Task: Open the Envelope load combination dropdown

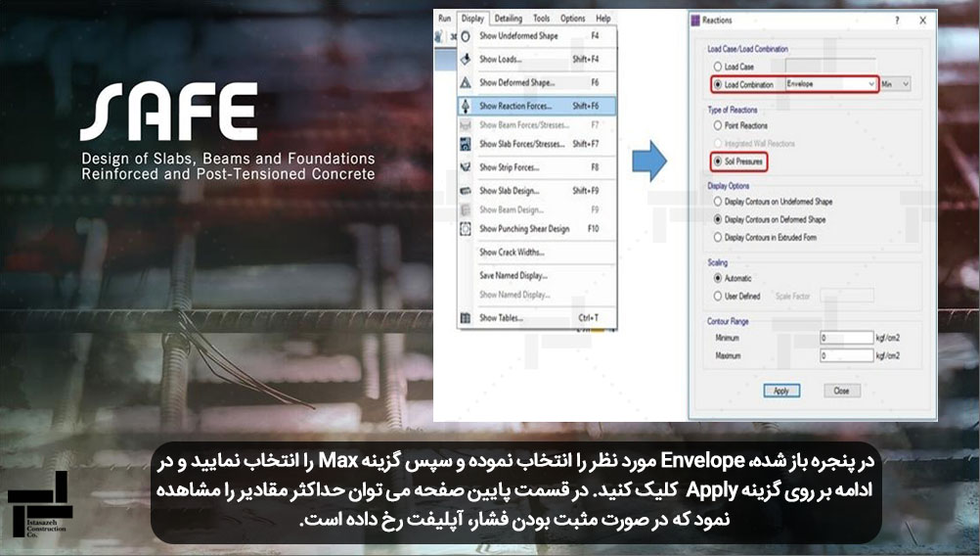Action: pyautogui.click(x=830, y=84)
